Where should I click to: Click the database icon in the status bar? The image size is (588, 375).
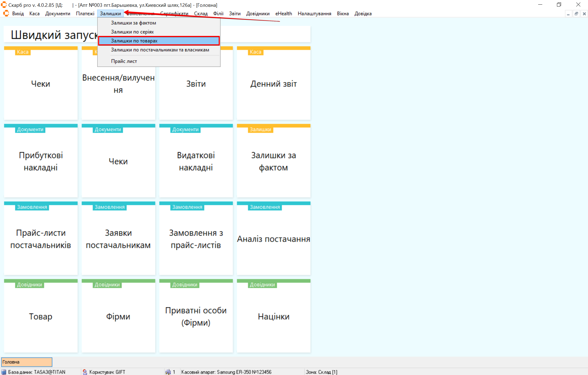[4, 372]
